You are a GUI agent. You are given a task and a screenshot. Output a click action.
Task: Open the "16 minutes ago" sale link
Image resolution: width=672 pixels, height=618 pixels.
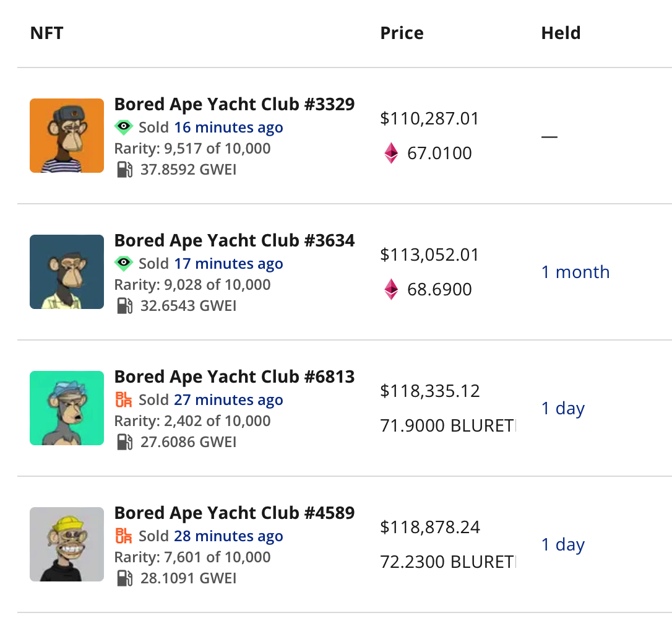coord(228,128)
